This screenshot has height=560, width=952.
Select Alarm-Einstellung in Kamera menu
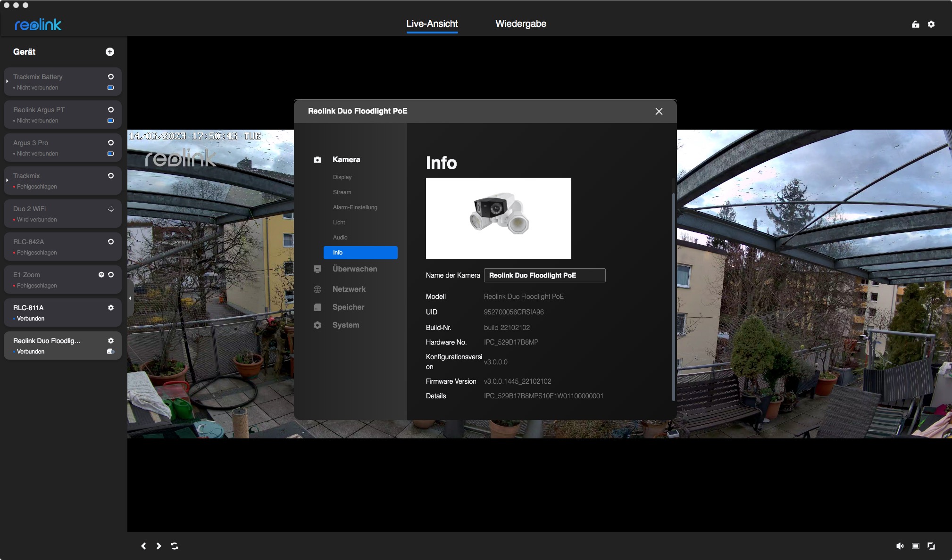pyautogui.click(x=355, y=207)
